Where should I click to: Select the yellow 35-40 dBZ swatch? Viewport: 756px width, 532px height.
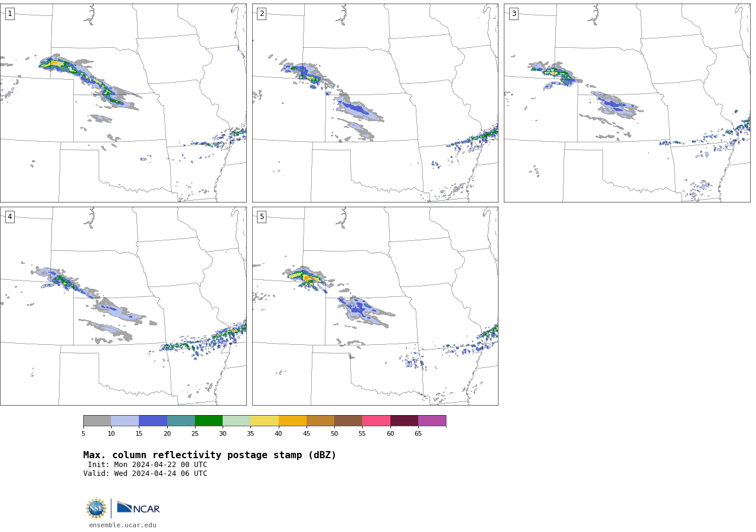(265, 420)
